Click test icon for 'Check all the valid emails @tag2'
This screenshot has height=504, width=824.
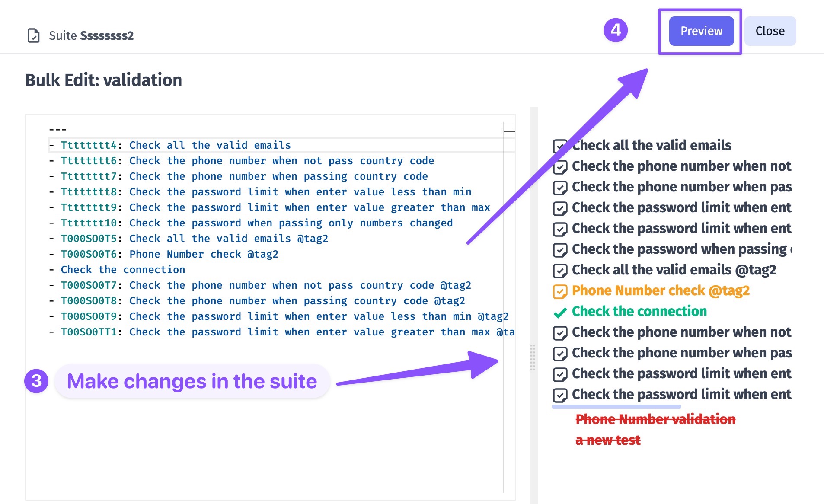point(560,271)
